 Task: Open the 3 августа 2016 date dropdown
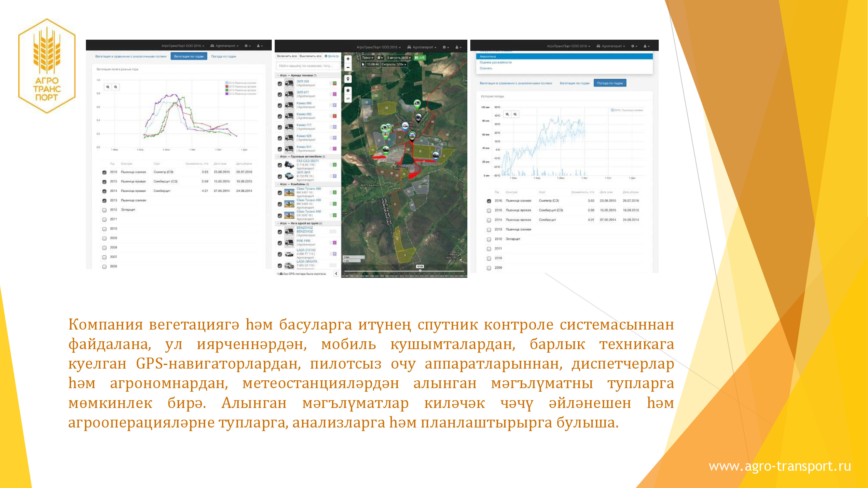[399, 58]
